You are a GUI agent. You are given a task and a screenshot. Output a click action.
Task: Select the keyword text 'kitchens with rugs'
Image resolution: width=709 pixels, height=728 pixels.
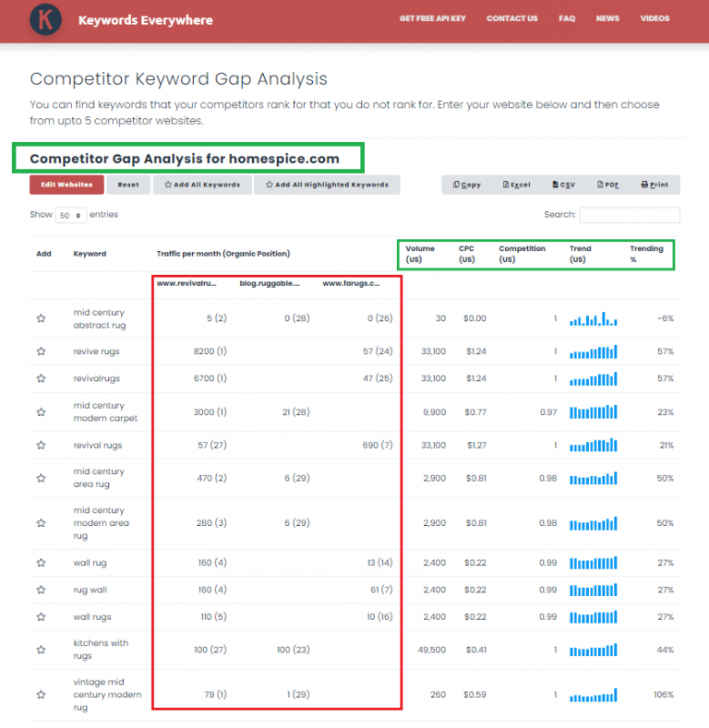[x=101, y=650]
